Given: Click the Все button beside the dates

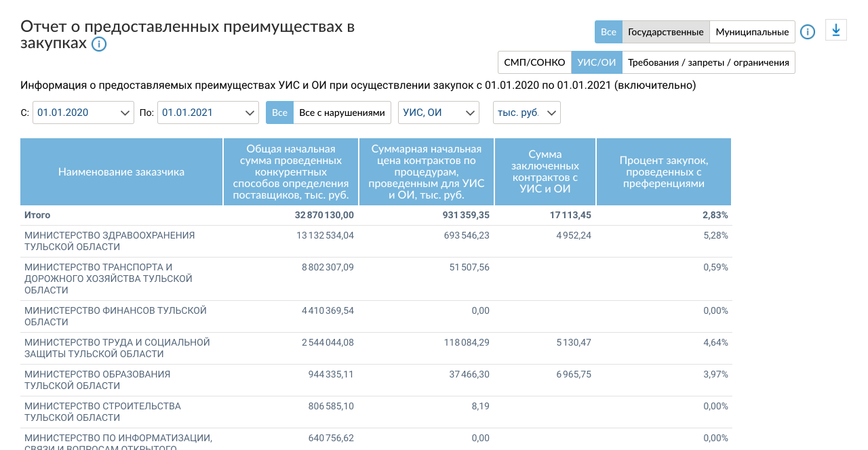Looking at the screenshot, I should pyautogui.click(x=279, y=112).
